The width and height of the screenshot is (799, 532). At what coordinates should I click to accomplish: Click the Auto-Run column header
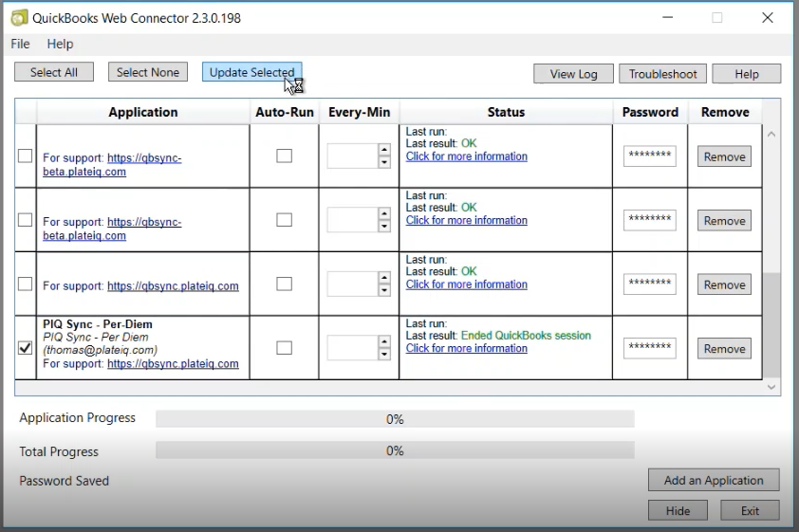285,112
